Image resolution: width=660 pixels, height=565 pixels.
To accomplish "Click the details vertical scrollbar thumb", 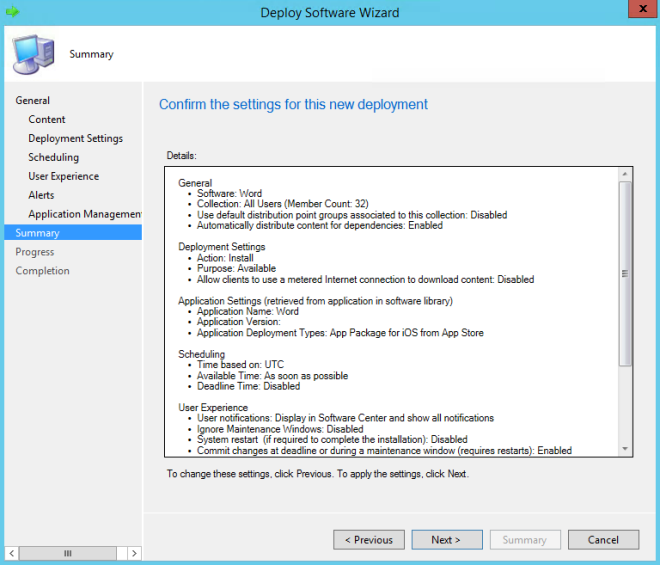I will (625, 274).
